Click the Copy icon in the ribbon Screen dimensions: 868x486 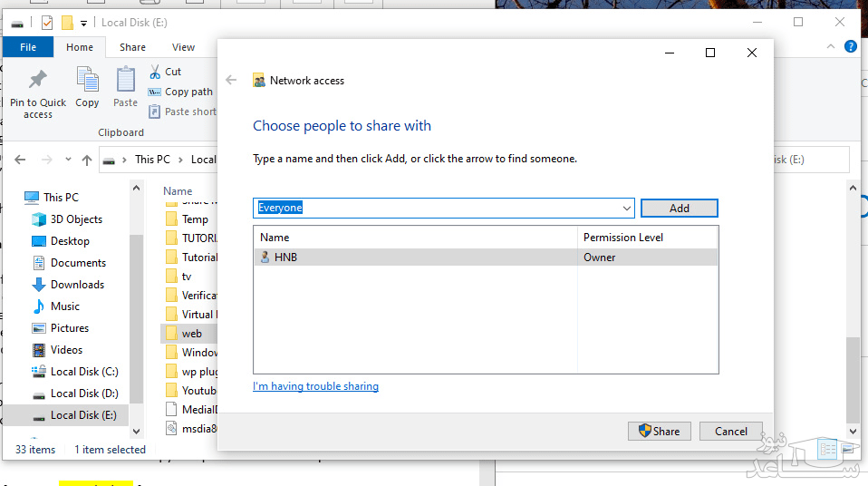87,82
